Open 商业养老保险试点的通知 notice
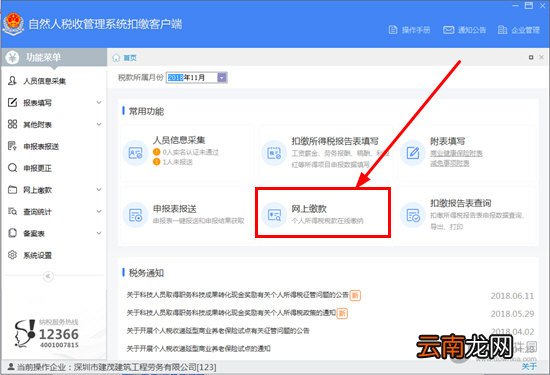Viewport: 550px width, 375px height. tap(199, 348)
